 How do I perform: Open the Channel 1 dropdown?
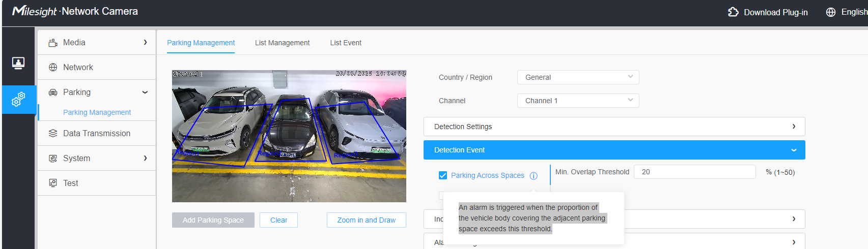pos(578,101)
